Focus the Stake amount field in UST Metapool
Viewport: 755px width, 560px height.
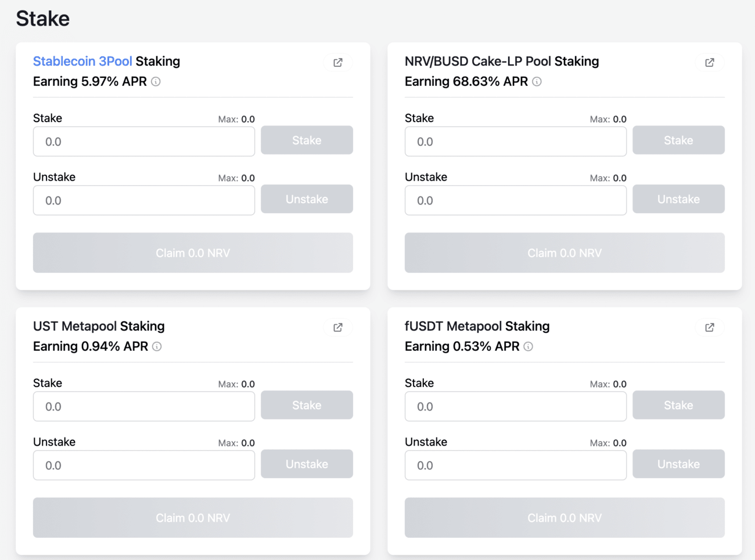[x=144, y=407]
